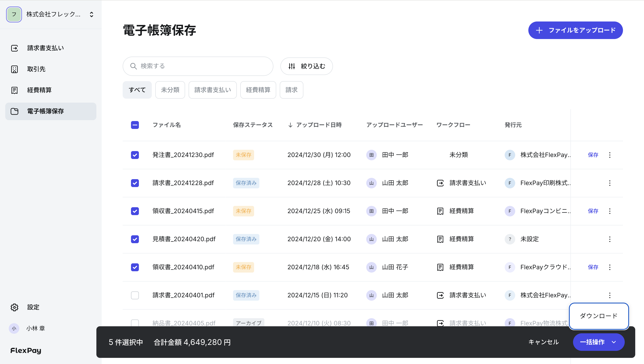Check 請求書_20240401.pdf row checkbox
This screenshot has height=364, width=644.
tap(135, 295)
